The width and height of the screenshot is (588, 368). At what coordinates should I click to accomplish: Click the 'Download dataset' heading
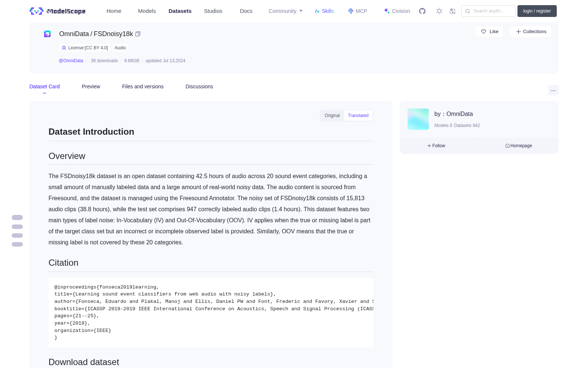84,362
